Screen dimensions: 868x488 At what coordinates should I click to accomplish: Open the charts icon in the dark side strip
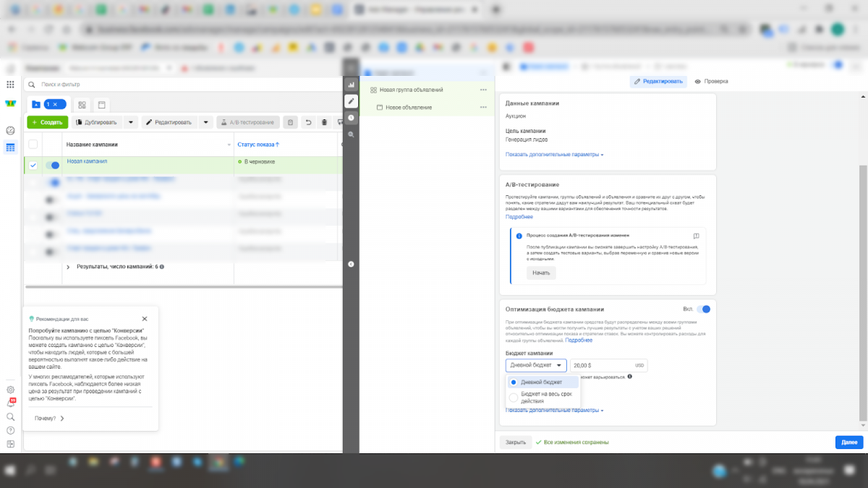coord(351,84)
